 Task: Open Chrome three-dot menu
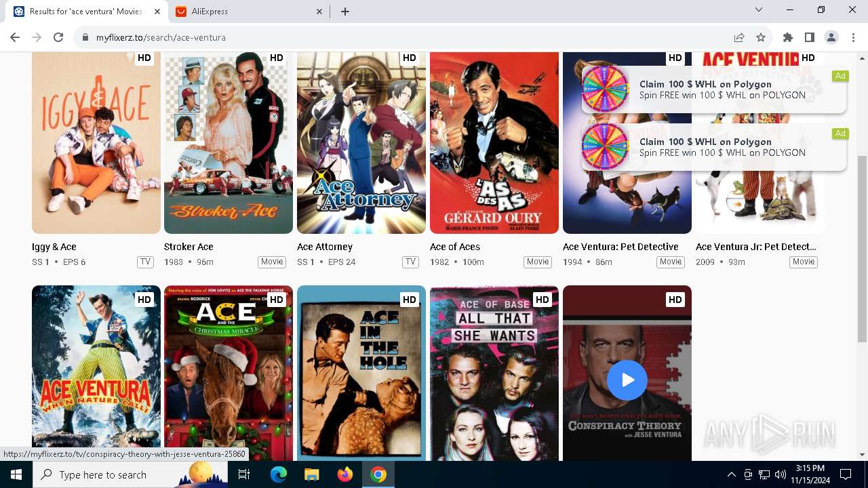coord(853,37)
